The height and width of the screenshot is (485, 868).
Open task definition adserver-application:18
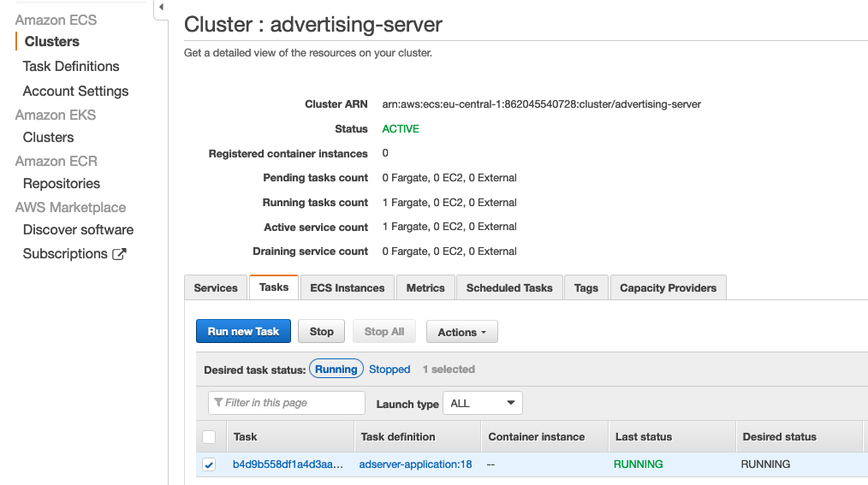[415, 464]
